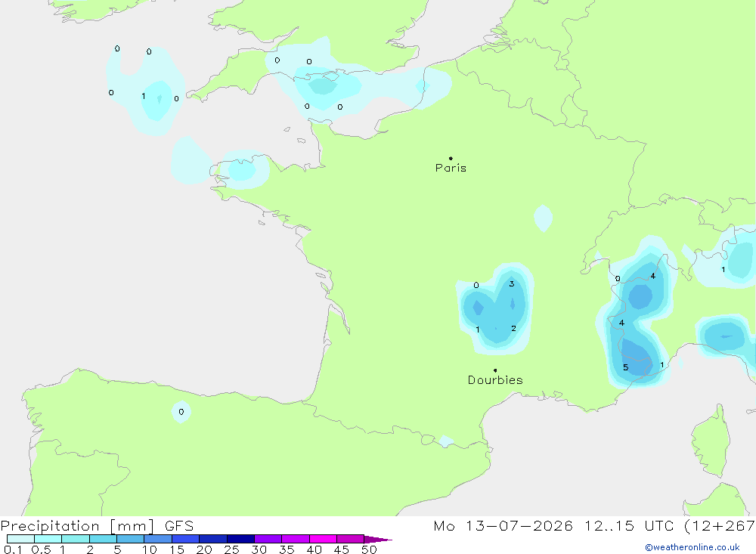This screenshot has height=554, width=756.
Task: Select the Dourbies location dot marker
Action: (x=495, y=370)
